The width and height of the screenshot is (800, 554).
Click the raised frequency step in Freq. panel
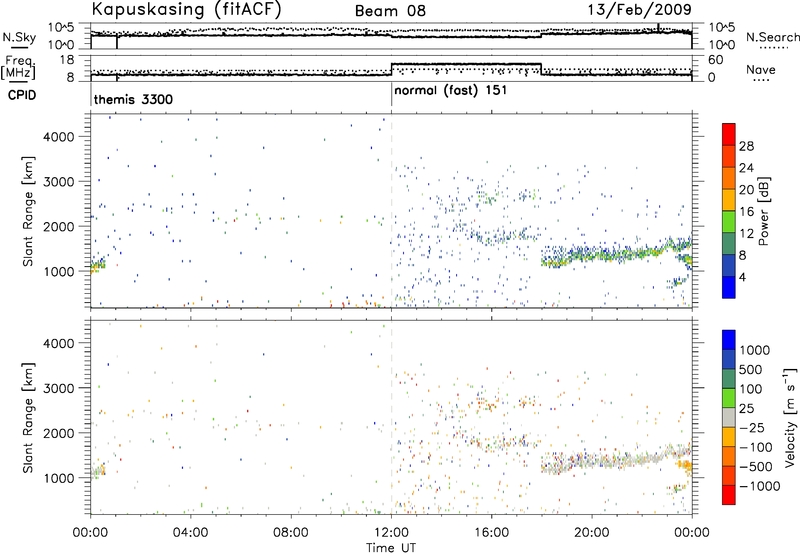(466, 64)
